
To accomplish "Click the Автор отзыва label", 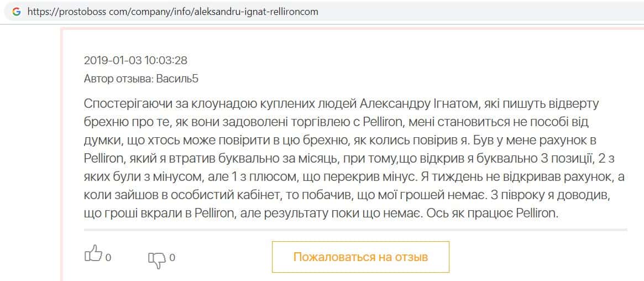I will pos(119,79).
